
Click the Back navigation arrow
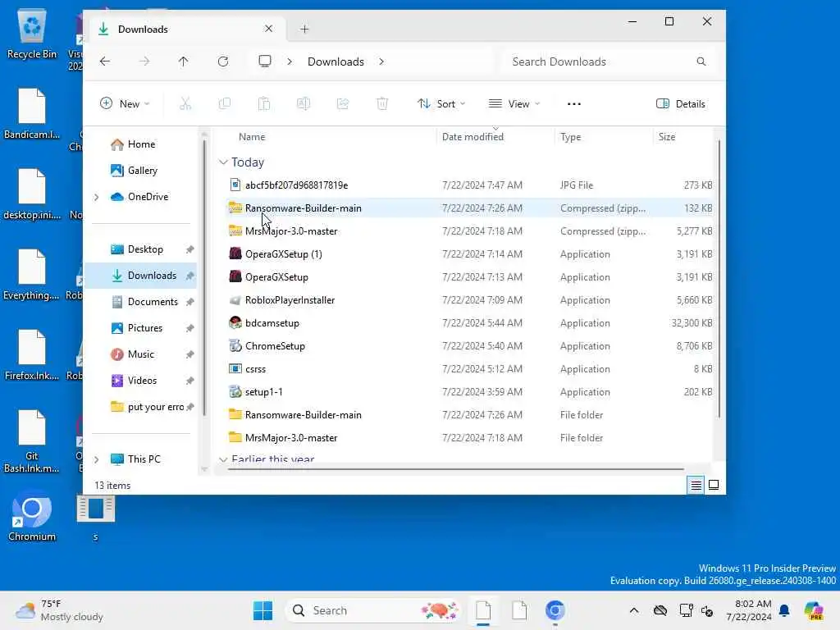pyautogui.click(x=105, y=62)
